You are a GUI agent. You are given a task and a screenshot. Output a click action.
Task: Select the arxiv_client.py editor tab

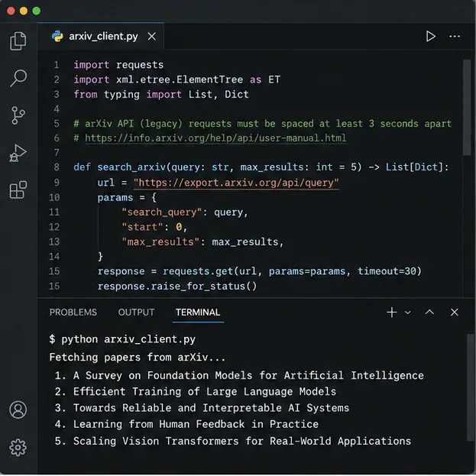pos(101,36)
